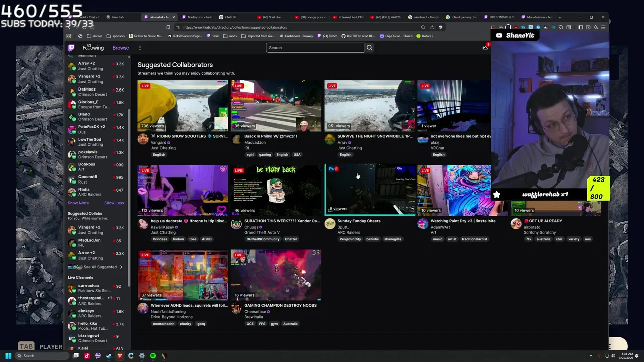Click the Twitch search input field
The height and width of the screenshot is (362, 644).
point(314,48)
